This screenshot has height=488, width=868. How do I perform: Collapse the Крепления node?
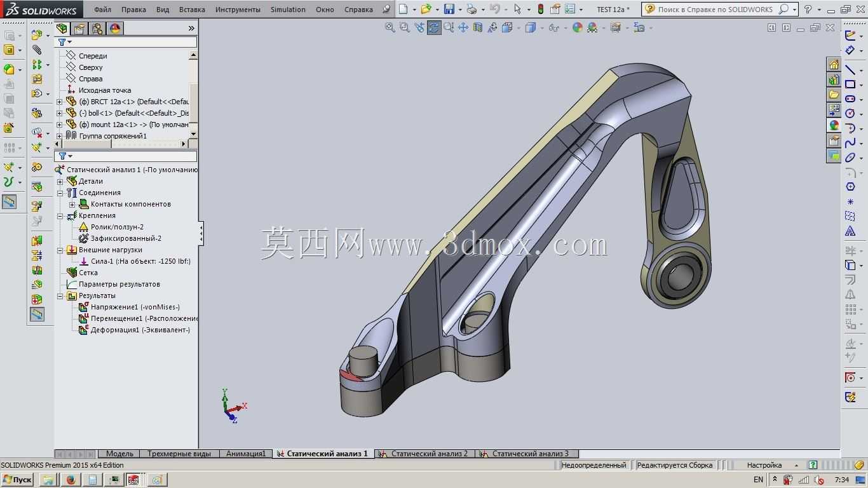(x=60, y=215)
